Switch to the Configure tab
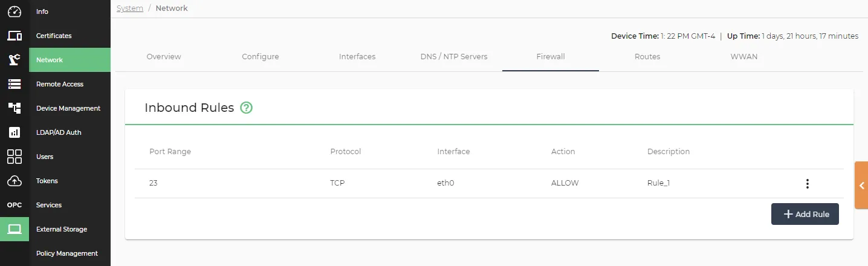Image resolution: width=868 pixels, height=266 pixels. tap(261, 57)
